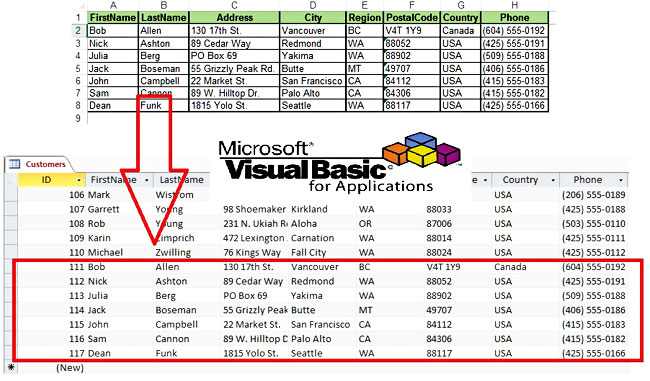Click the Excel cell 'San Francisco'
Viewport: 650px width, 381px height.
coord(313,81)
